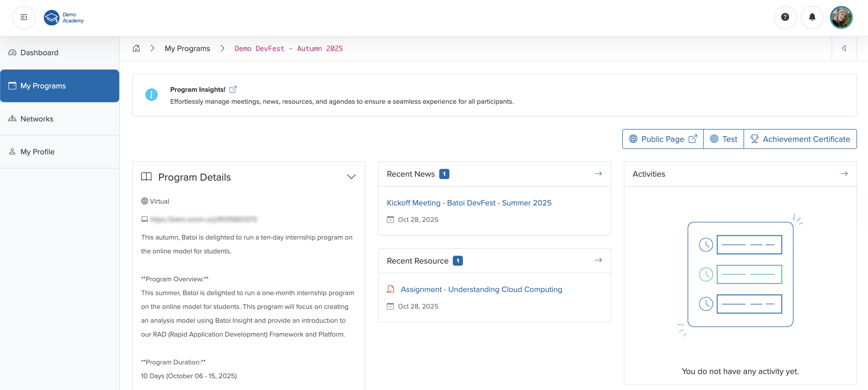Click the Test button

coord(724,139)
